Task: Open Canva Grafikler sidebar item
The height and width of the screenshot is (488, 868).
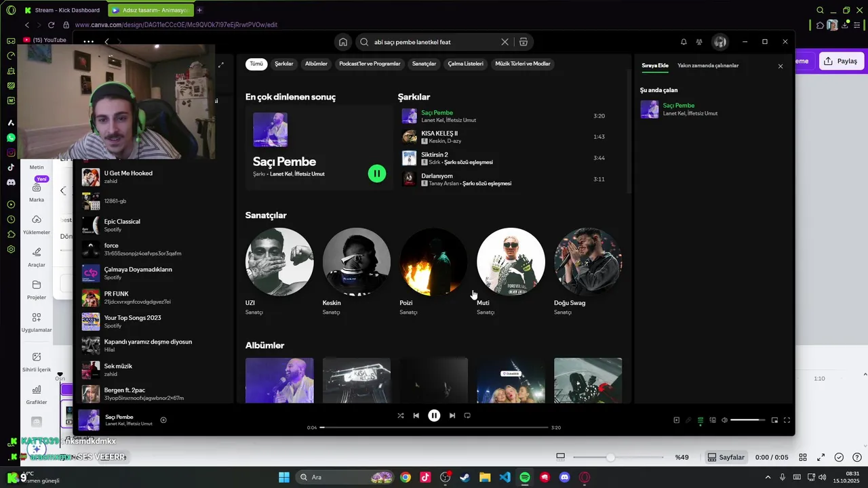Action: pos(37,394)
